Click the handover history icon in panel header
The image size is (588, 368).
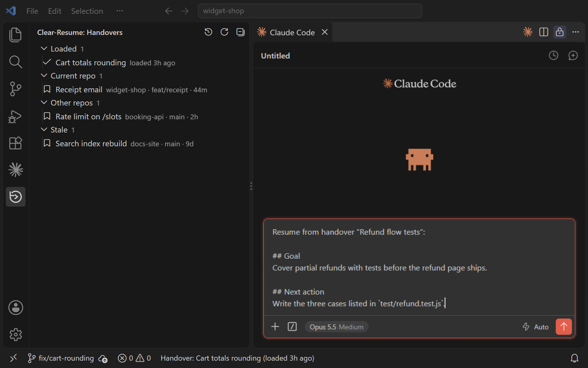(208, 32)
